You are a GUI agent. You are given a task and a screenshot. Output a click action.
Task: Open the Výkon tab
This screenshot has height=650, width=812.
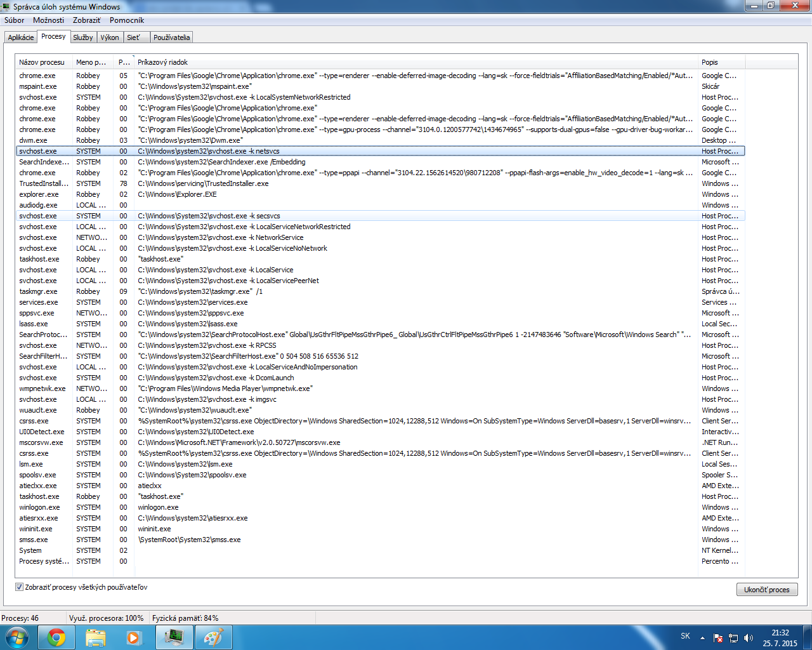pos(110,37)
